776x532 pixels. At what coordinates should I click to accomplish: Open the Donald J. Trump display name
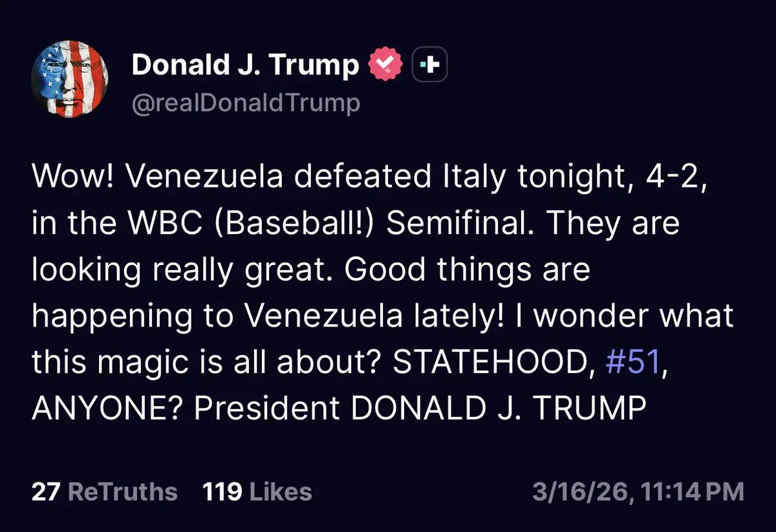(245, 65)
